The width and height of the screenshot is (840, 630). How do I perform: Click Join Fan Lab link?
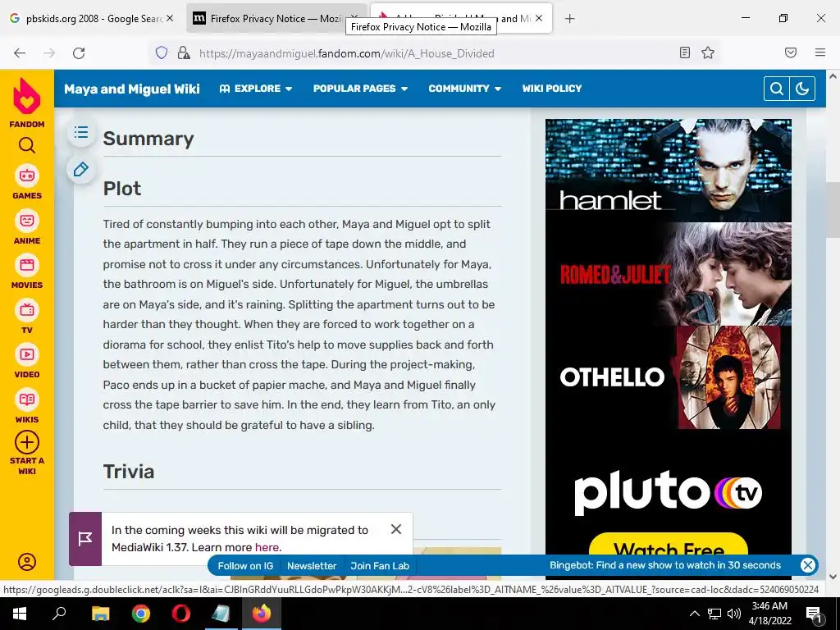pos(380,566)
